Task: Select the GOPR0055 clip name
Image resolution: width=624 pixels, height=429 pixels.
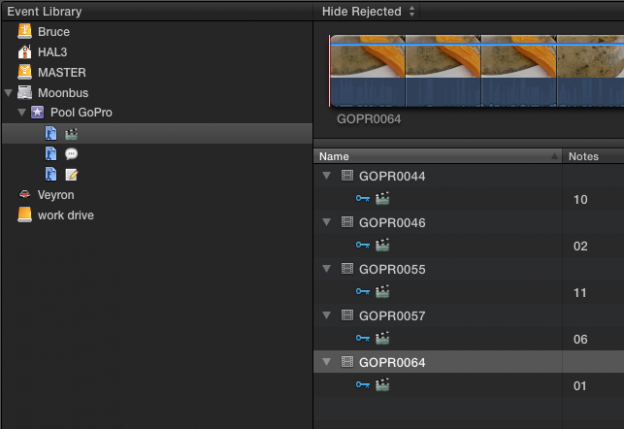Action: [392, 269]
